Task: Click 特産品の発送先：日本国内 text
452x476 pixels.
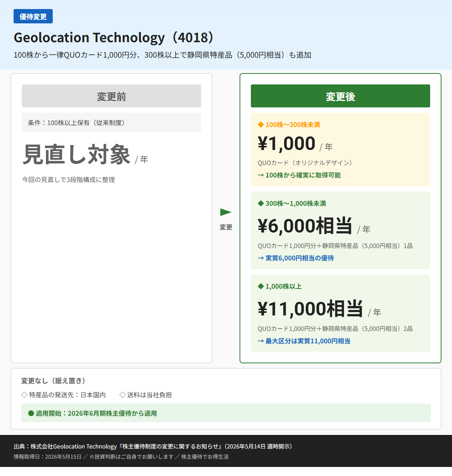Action: tap(67, 395)
